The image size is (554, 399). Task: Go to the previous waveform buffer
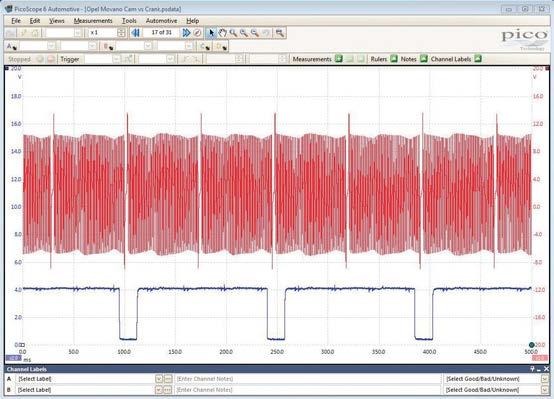coord(135,33)
